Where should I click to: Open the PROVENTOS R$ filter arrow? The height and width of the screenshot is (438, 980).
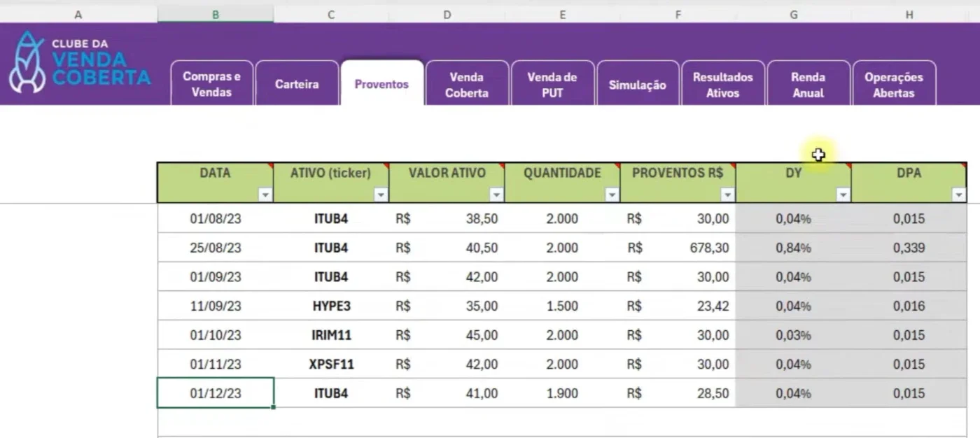tap(728, 195)
